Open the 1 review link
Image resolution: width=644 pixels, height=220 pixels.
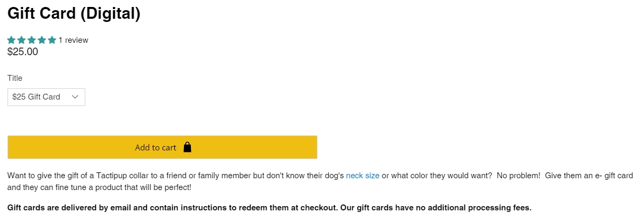point(73,40)
